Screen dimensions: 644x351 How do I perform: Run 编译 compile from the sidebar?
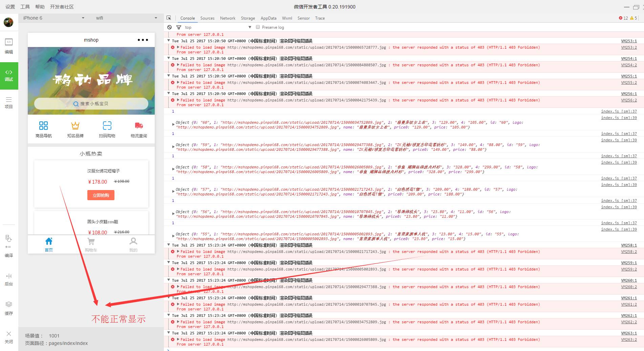coord(9,247)
